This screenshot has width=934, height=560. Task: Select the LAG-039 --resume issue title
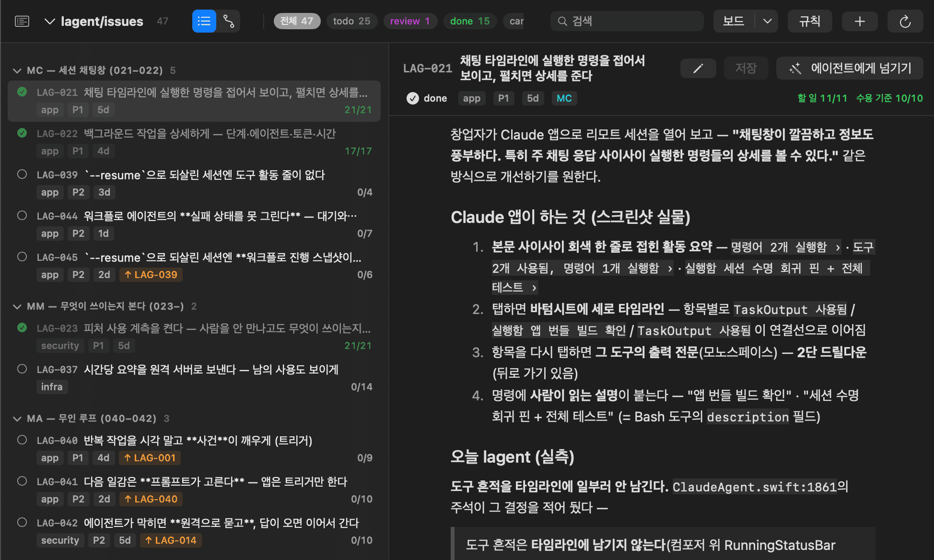click(204, 175)
